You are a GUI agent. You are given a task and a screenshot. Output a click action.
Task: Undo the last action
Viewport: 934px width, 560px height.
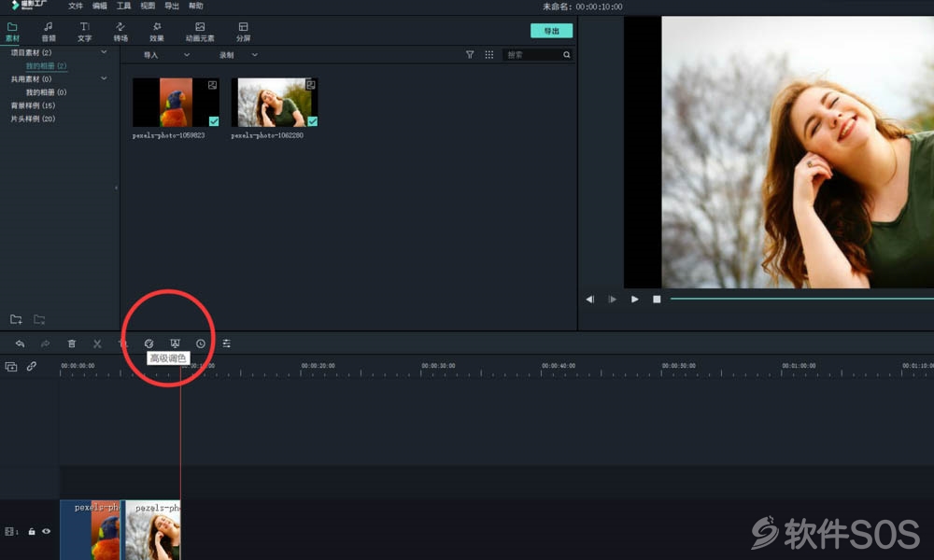pos(20,343)
